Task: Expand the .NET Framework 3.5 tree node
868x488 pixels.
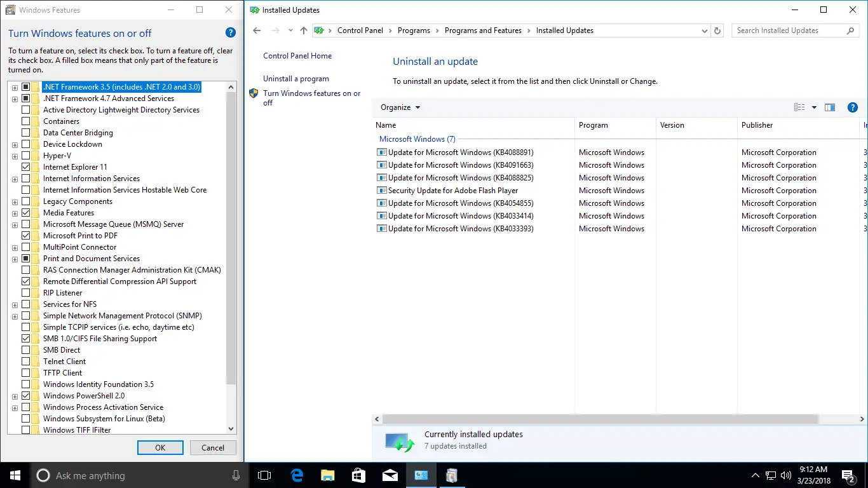Action: [x=15, y=87]
